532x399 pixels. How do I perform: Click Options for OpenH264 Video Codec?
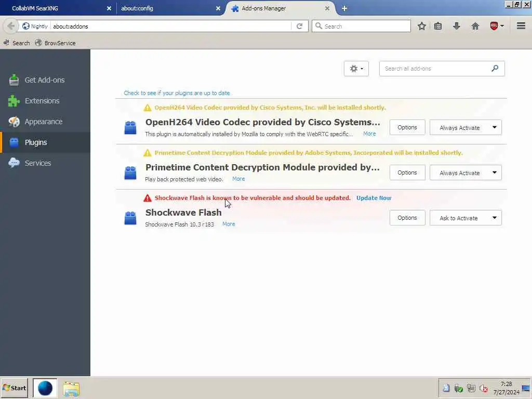point(407,127)
